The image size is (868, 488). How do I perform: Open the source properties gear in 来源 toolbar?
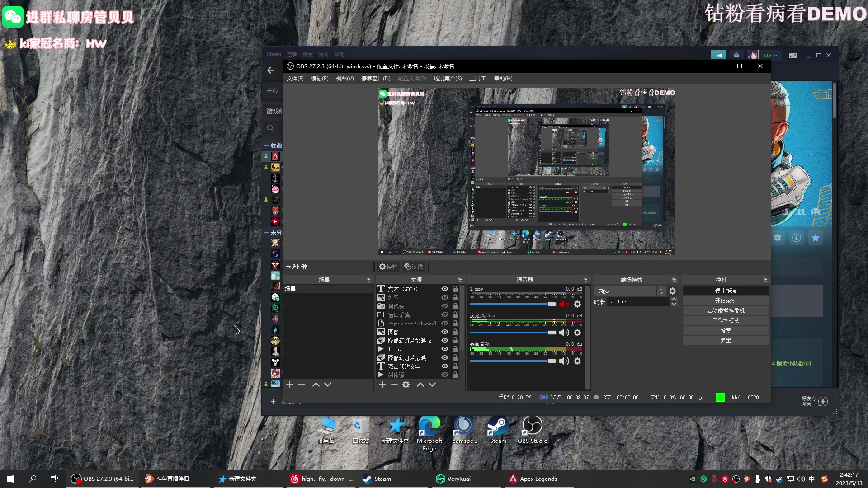[x=406, y=385]
